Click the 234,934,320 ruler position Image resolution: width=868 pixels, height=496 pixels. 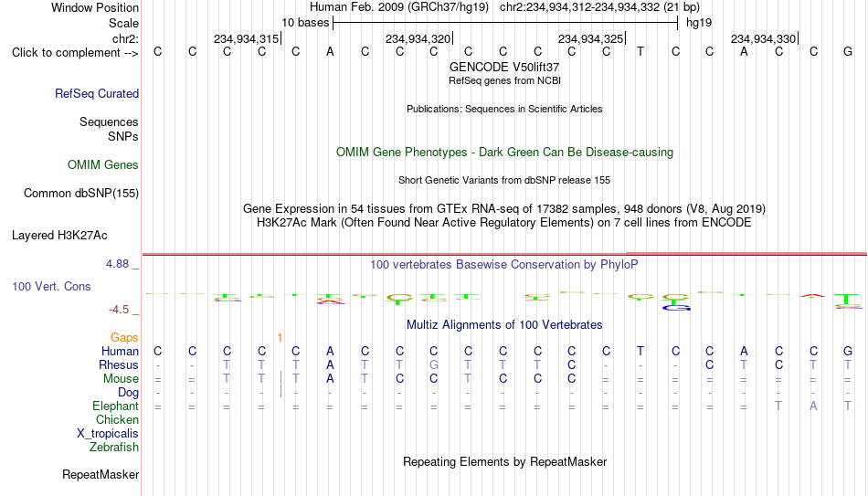pyautogui.click(x=418, y=38)
